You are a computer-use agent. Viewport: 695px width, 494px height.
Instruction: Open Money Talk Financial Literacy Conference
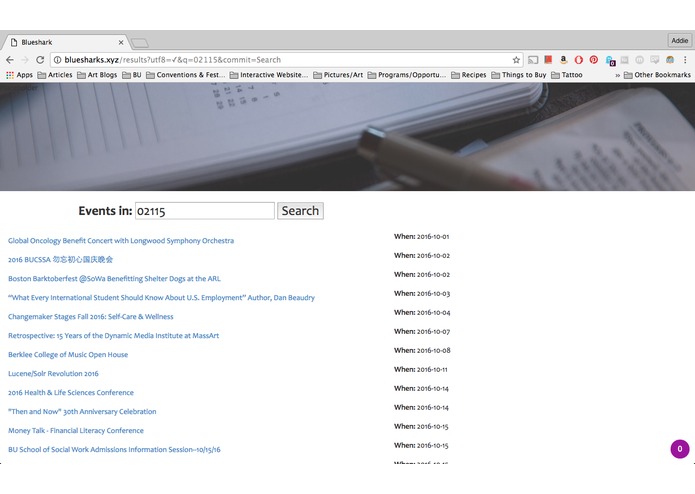coord(76,431)
